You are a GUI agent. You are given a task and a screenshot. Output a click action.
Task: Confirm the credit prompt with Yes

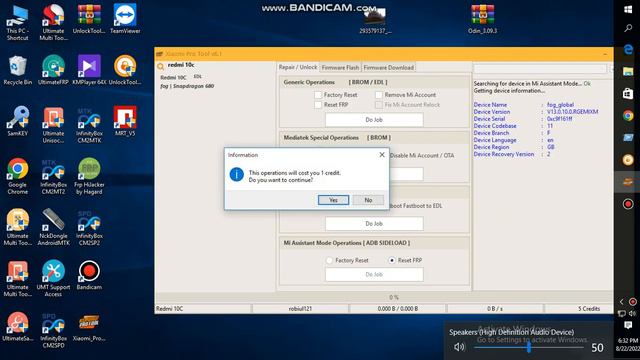[333, 200]
